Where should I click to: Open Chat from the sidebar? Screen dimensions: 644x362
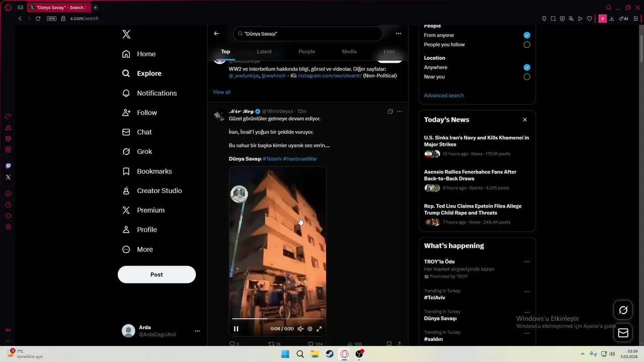pos(137,132)
